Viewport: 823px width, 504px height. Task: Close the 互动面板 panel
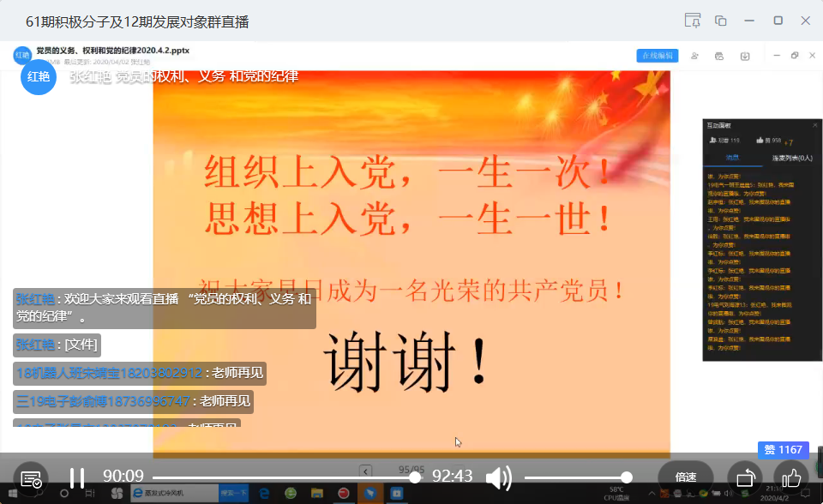coord(815,125)
